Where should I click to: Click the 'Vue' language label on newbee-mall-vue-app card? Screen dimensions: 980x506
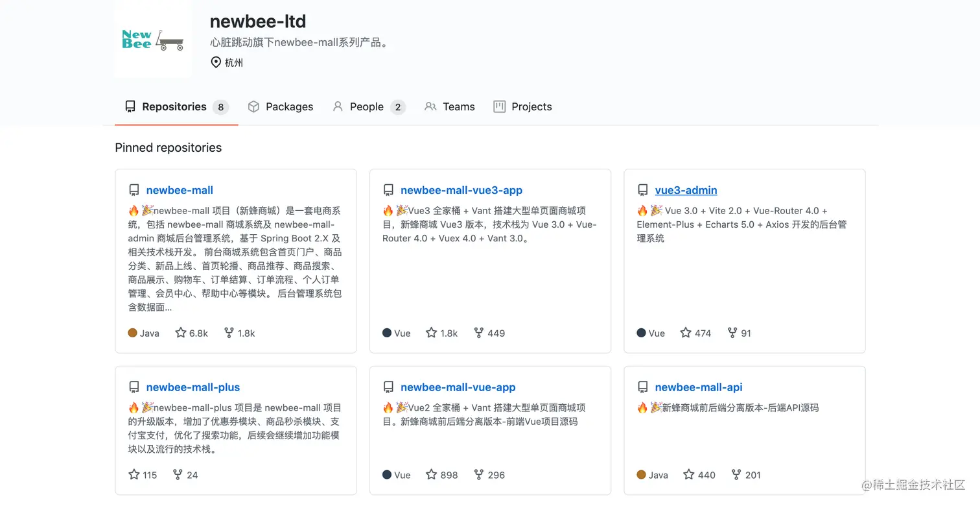pyautogui.click(x=402, y=475)
